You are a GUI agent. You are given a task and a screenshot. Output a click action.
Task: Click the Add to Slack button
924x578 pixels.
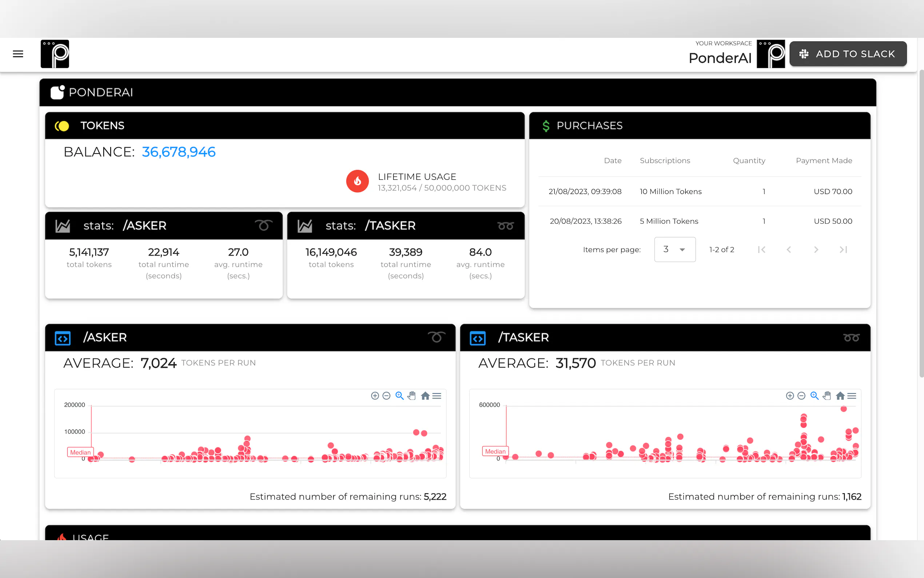848,54
